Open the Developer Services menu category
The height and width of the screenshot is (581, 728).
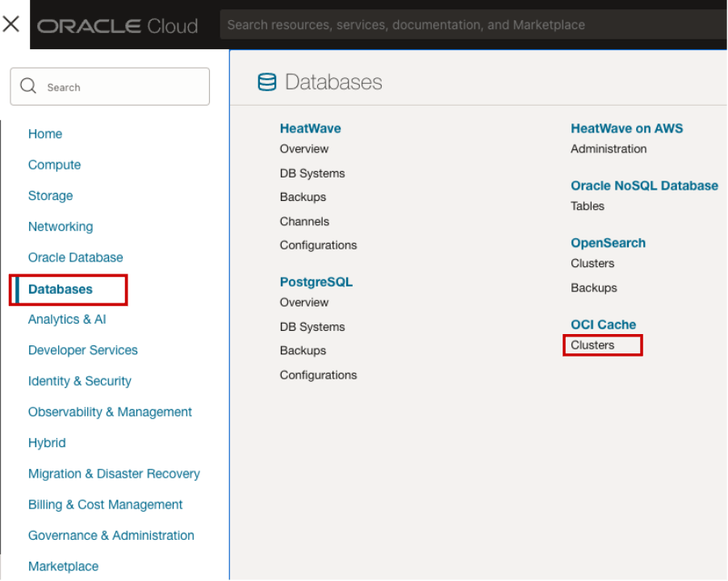(82, 350)
